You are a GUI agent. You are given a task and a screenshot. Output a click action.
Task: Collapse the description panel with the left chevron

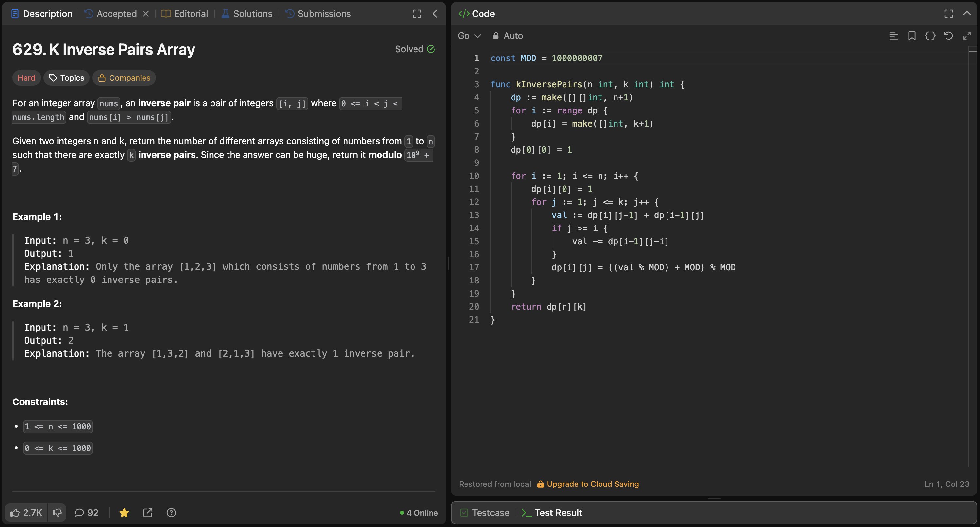point(435,14)
